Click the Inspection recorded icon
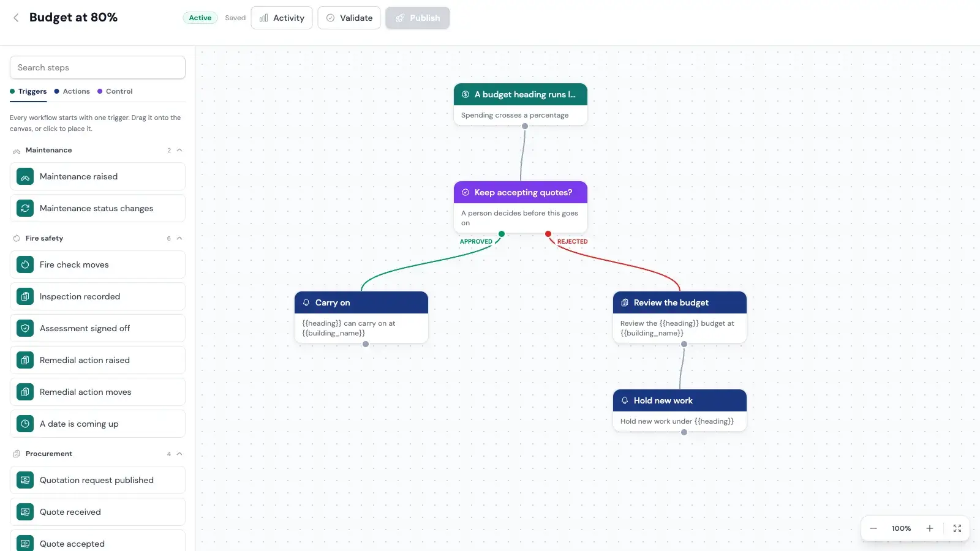Screen dimensions: 980x551 pos(25,296)
